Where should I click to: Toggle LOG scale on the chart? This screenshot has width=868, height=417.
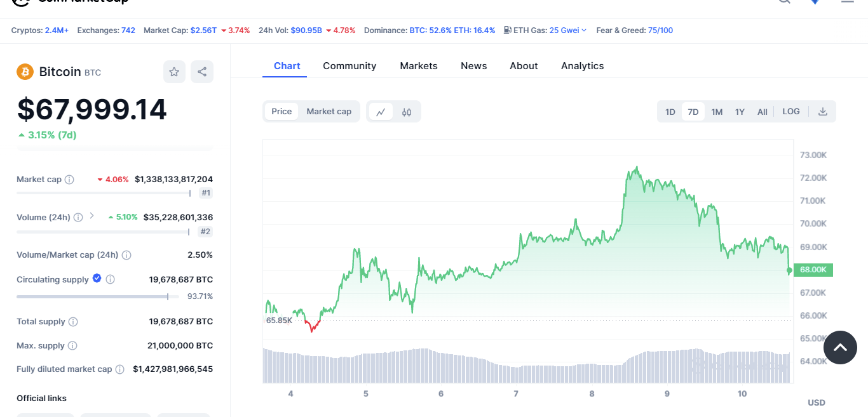[791, 112]
